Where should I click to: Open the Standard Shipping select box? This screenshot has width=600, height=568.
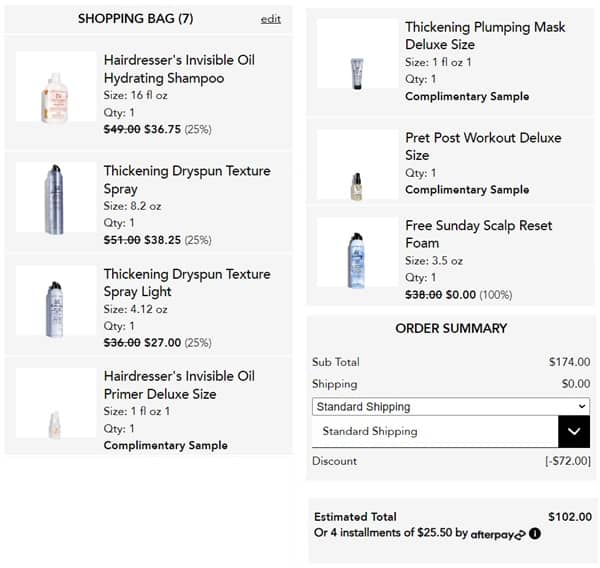[450, 407]
